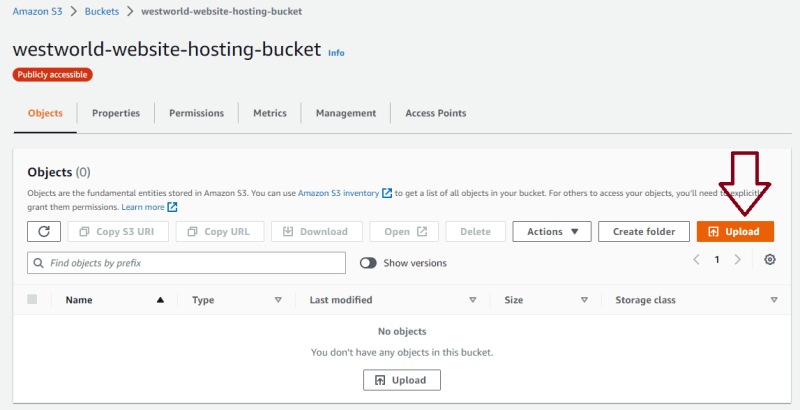Open the Learn more link
This screenshot has height=410, width=800.
(143, 207)
